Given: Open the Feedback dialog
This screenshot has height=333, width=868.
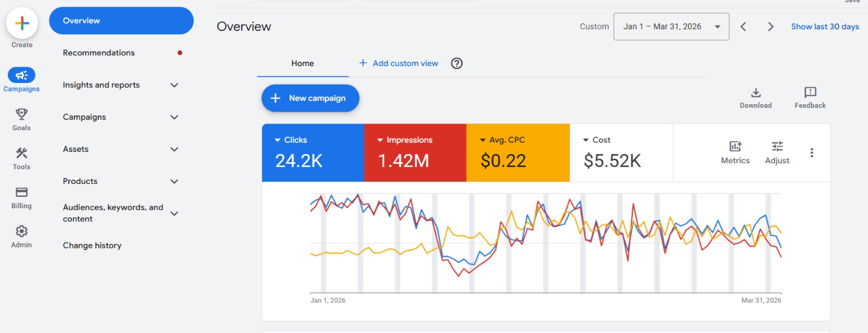Looking at the screenshot, I should click(x=810, y=93).
